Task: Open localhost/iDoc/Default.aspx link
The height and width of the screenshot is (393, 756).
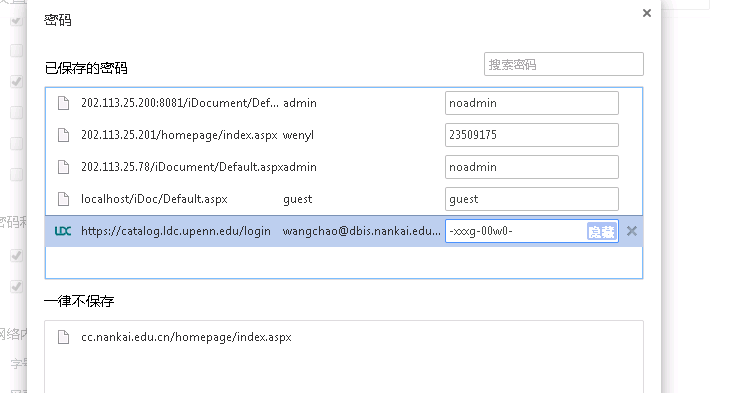Action: tap(154, 199)
